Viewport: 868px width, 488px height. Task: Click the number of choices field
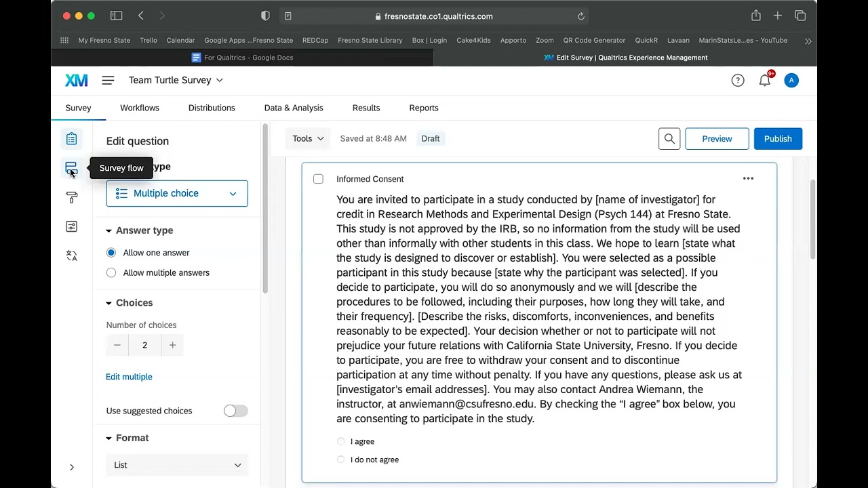(x=144, y=345)
